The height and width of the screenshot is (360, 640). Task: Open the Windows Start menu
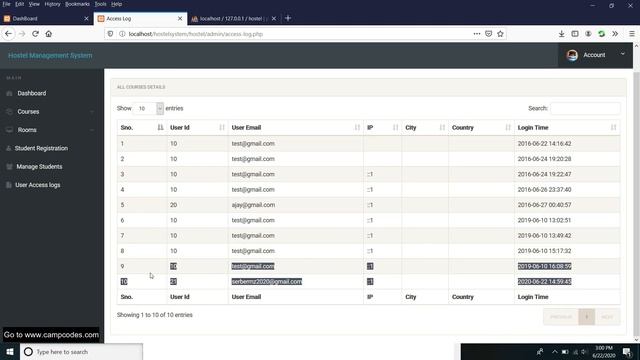(10, 352)
